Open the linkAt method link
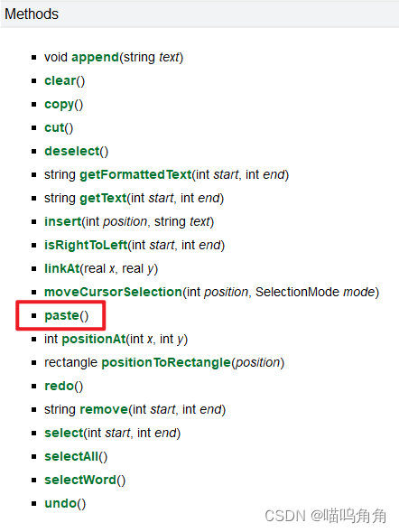This screenshot has height=532, width=399. point(62,268)
